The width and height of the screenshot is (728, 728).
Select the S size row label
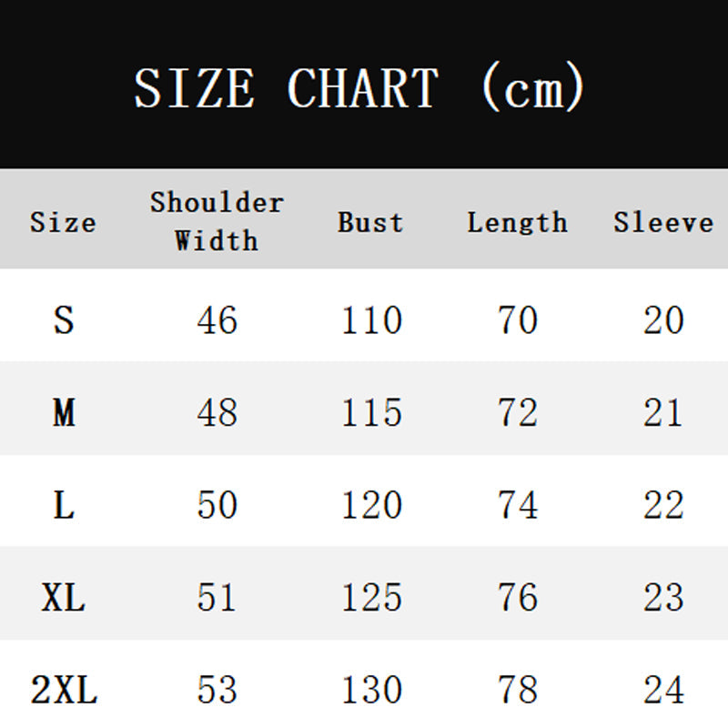(63, 320)
